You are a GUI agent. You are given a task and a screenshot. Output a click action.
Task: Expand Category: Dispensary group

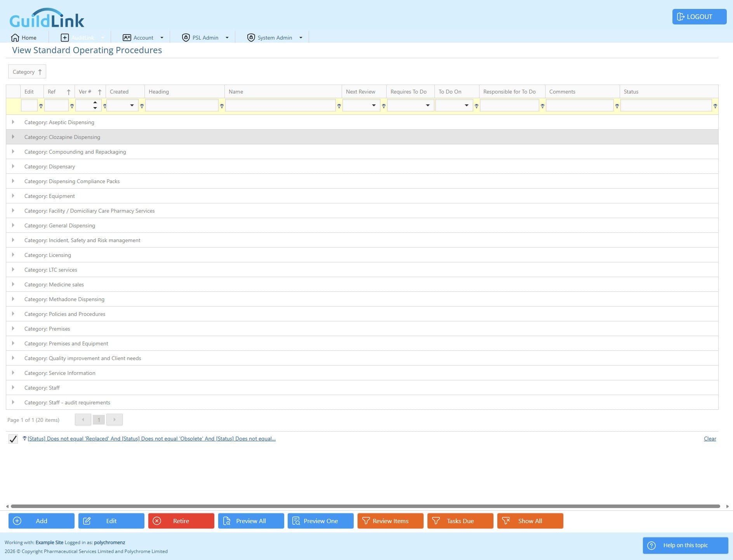(x=13, y=166)
